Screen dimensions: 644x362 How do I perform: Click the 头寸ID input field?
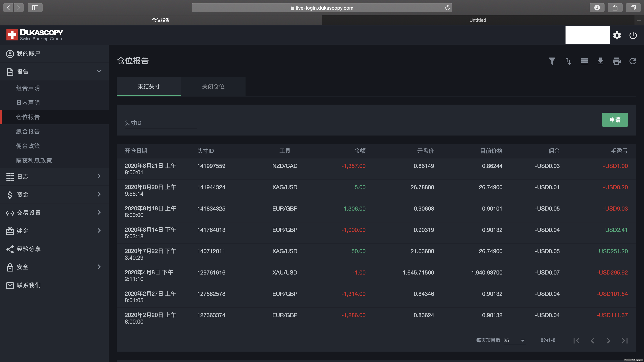(x=161, y=123)
